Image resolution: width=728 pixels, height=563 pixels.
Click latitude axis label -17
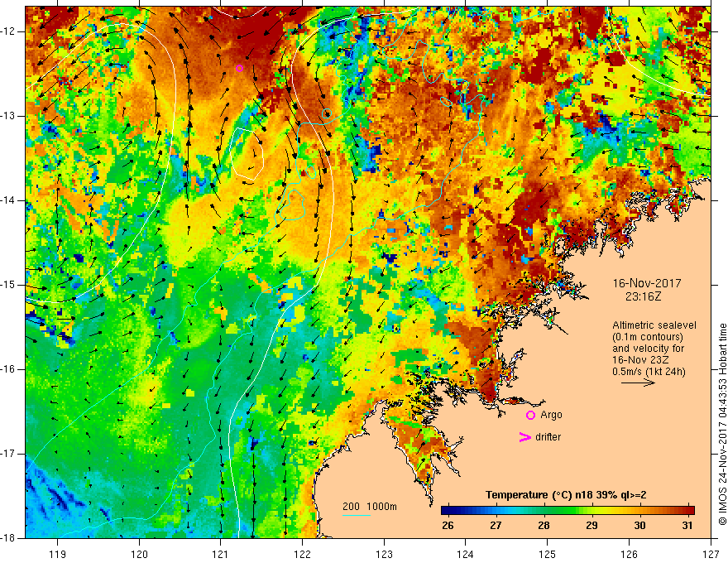point(8,454)
